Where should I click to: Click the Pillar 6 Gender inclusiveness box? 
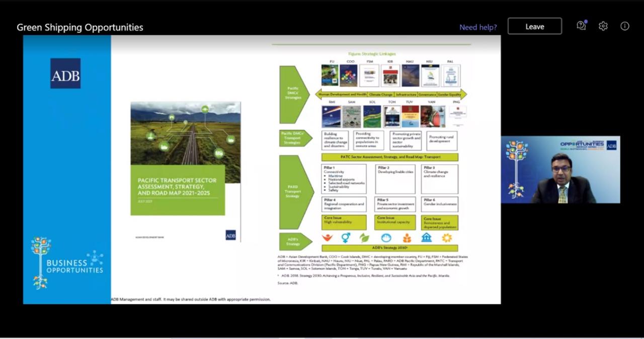pos(440,204)
